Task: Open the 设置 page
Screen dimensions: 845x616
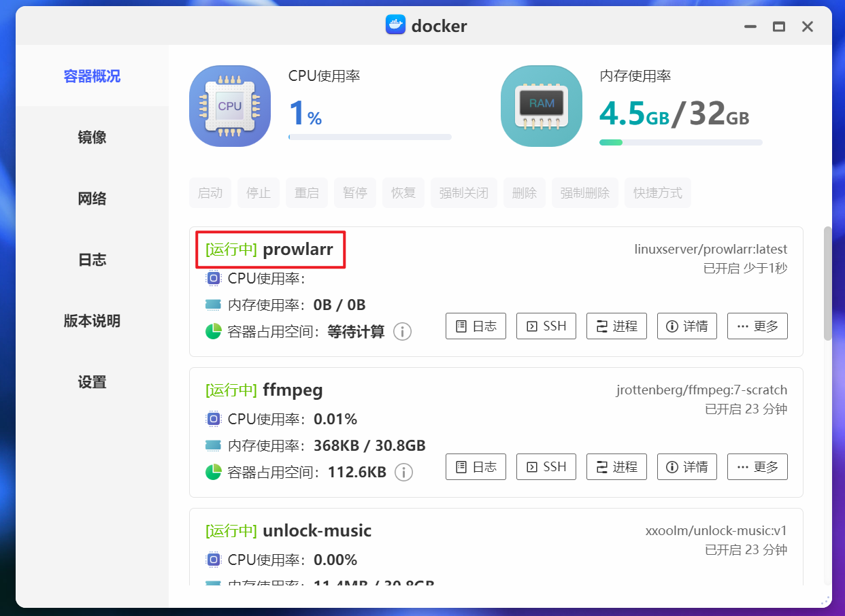Action: (x=93, y=382)
